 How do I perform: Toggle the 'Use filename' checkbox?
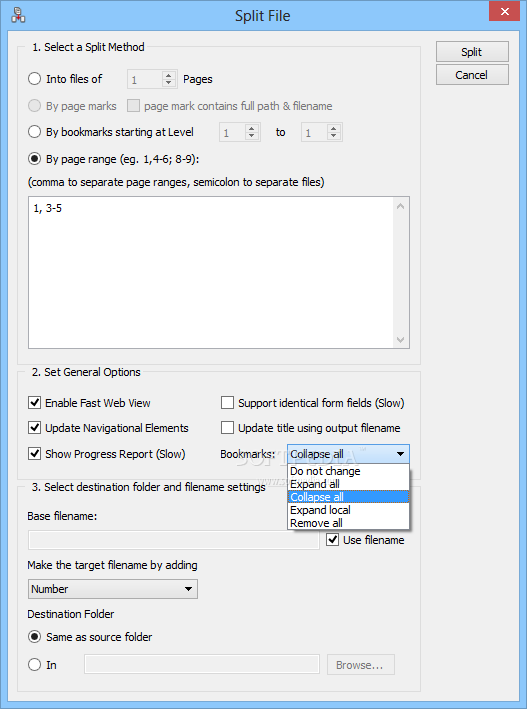pos(332,539)
